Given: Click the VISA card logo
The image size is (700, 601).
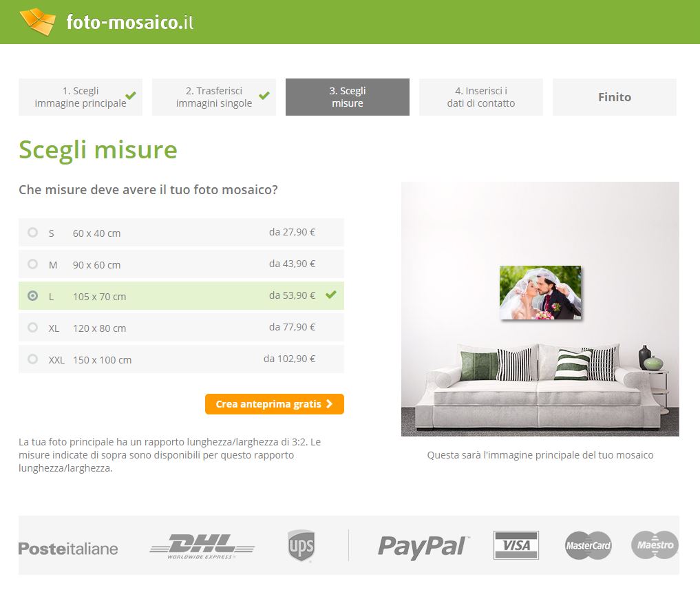Looking at the screenshot, I should coord(516,545).
